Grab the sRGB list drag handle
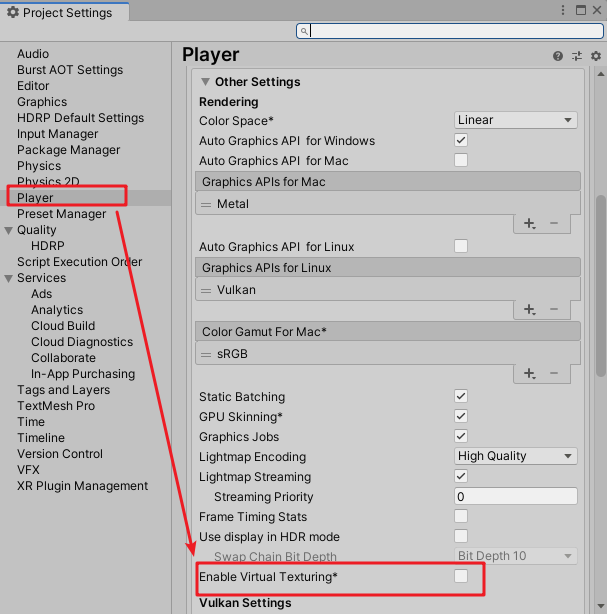 pyautogui.click(x=206, y=354)
